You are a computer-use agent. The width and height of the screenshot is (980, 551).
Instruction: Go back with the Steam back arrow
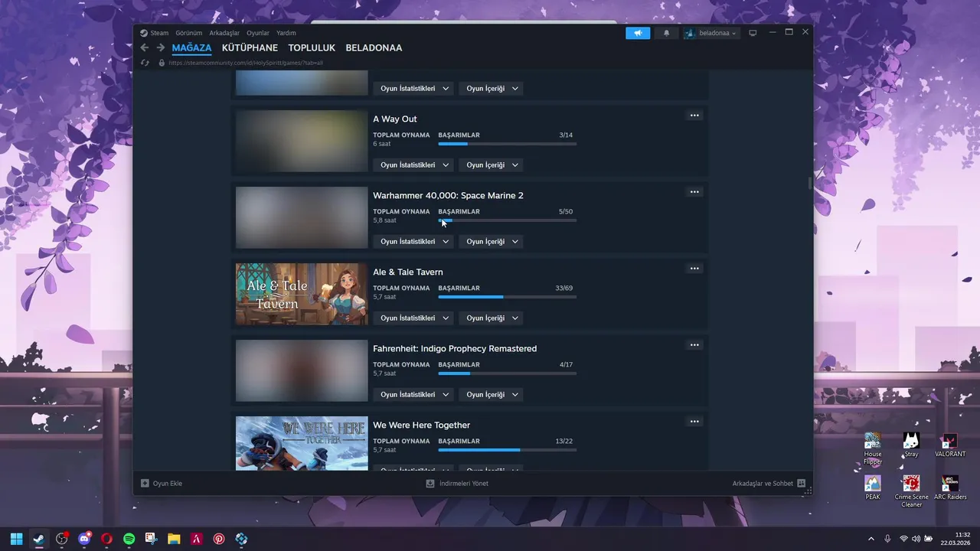coord(144,47)
